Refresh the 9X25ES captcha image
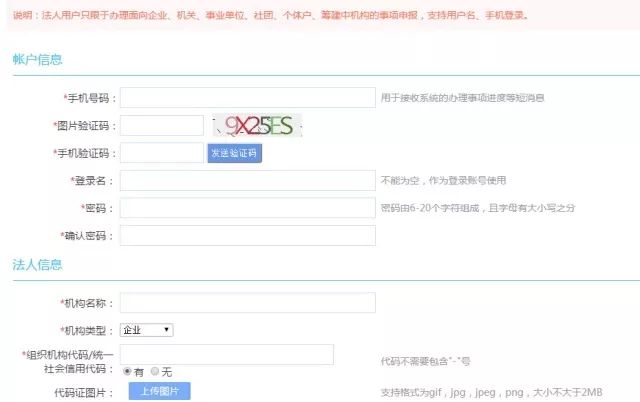The height and width of the screenshot is (402, 640). point(257,125)
